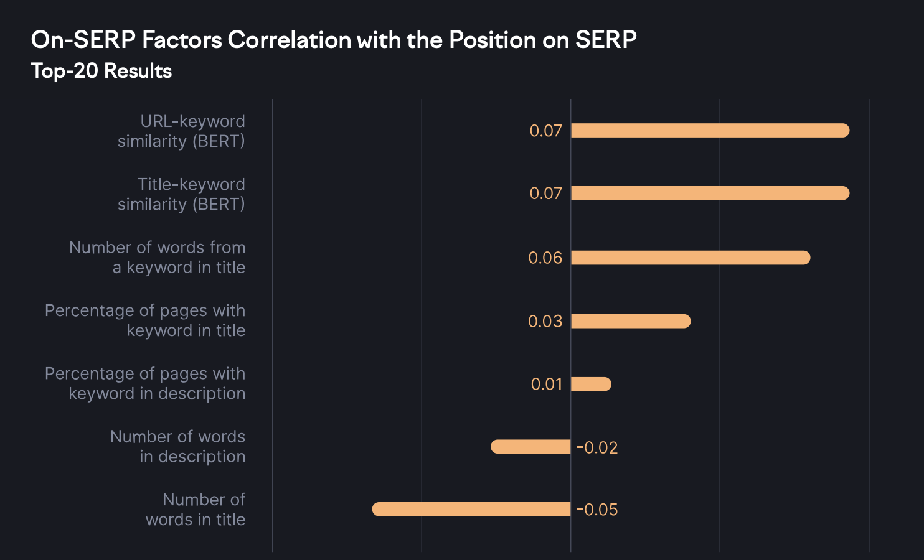Click the Title-keyword similarity (BERT) label

(181, 194)
